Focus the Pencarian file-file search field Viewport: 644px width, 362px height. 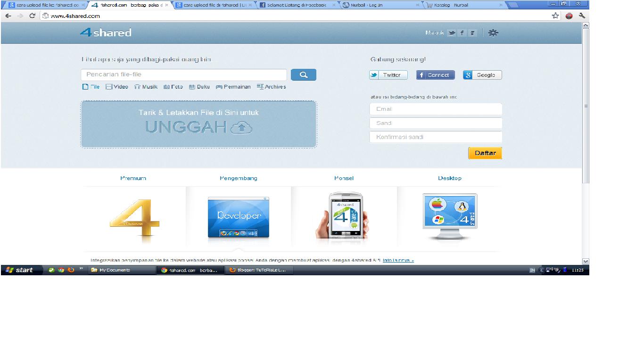(184, 74)
